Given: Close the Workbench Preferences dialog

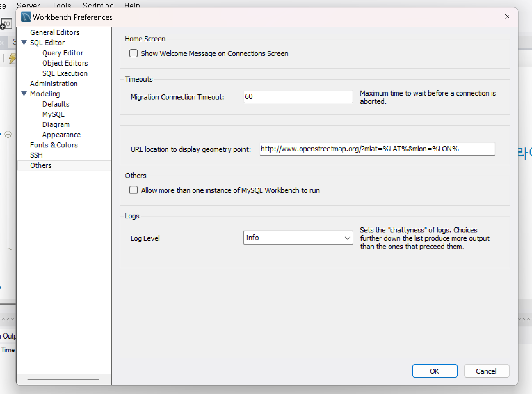Looking at the screenshot, I should 507,16.
